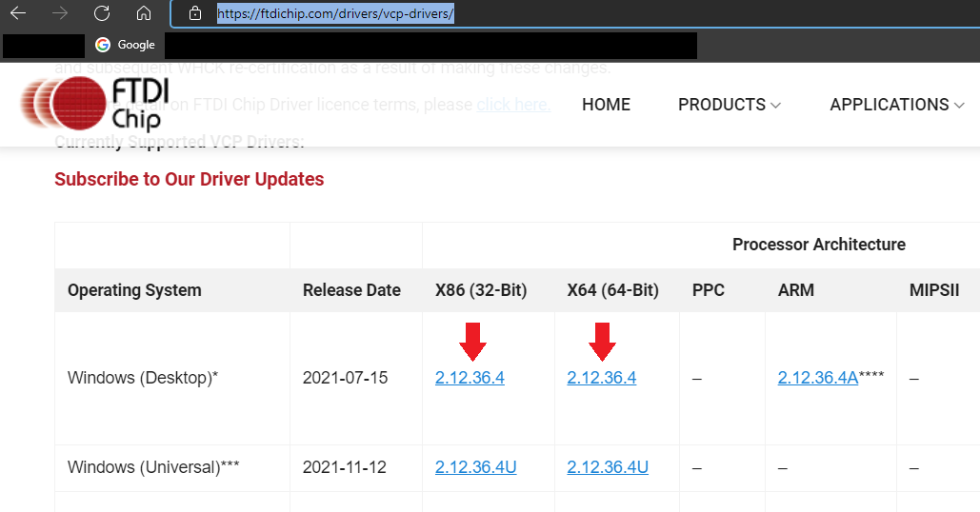Click the Windows (Desktop)* row label
This screenshot has width=980, height=512.
pos(143,378)
